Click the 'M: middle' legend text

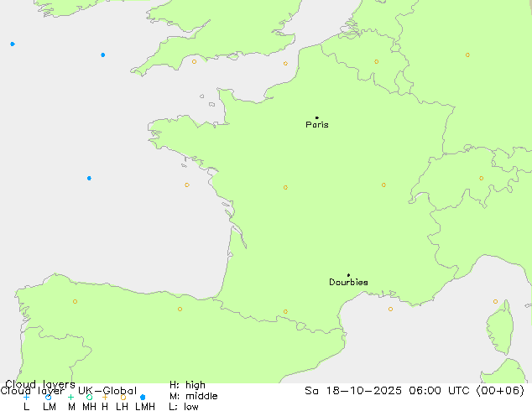(193, 396)
